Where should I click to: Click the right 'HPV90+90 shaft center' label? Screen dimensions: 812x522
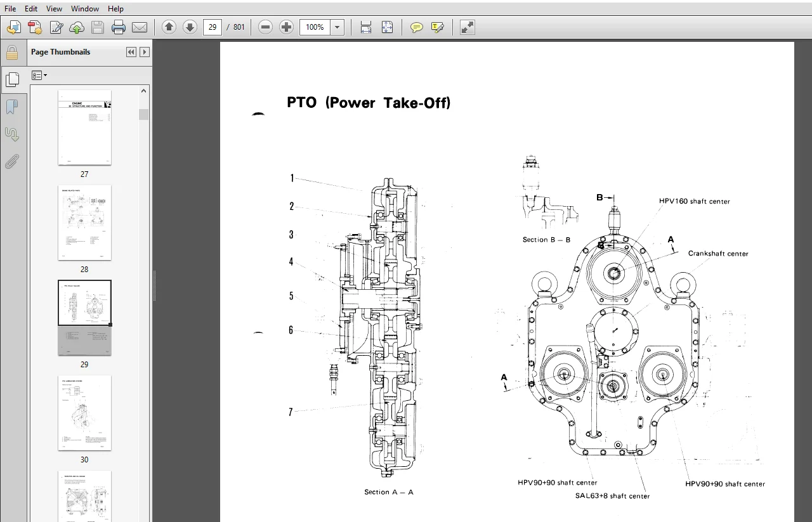point(725,484)
